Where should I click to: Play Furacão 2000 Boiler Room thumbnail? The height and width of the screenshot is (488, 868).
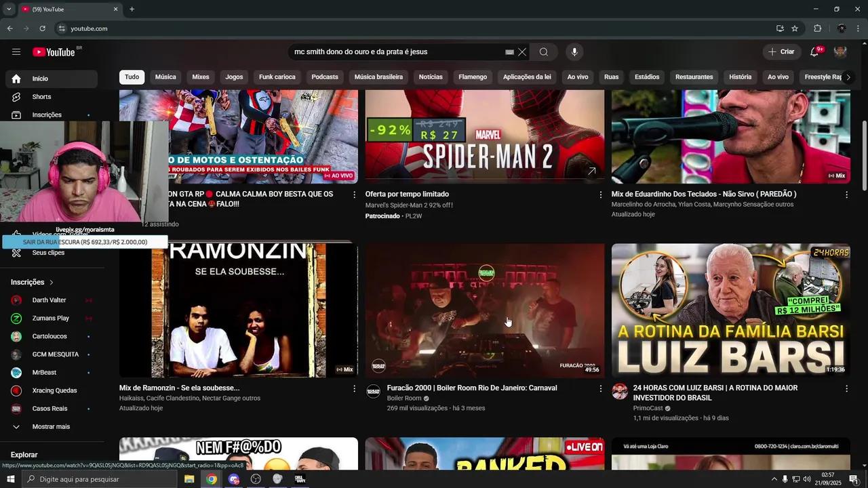pos(485,310)
